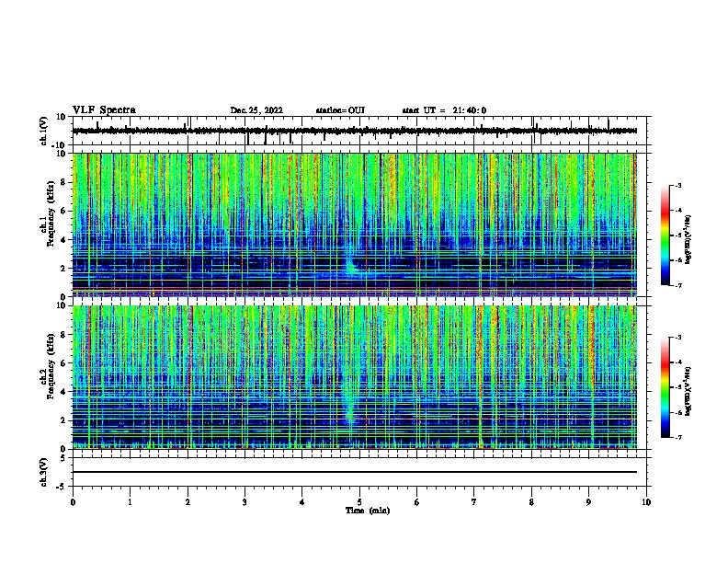
Task: Click time axis tick label '10'
Action: coord(646,502)
